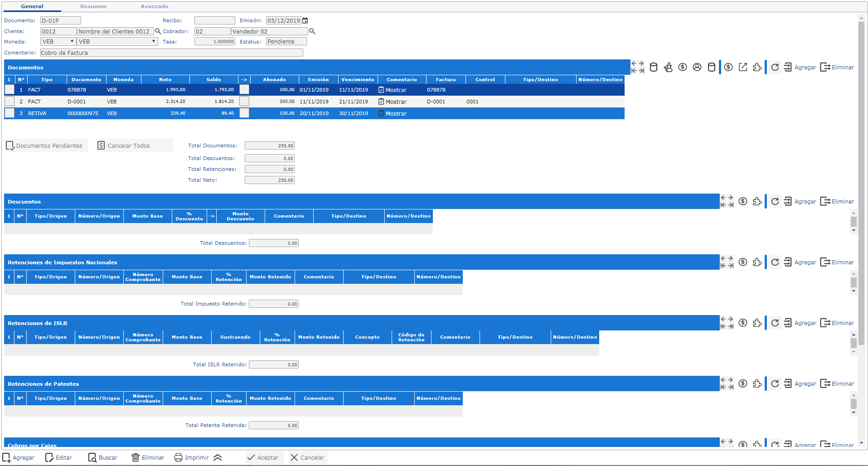Click the dollar icon in Descuentos toolbar
Screen dimensions: 868x466
pos(743,201)
